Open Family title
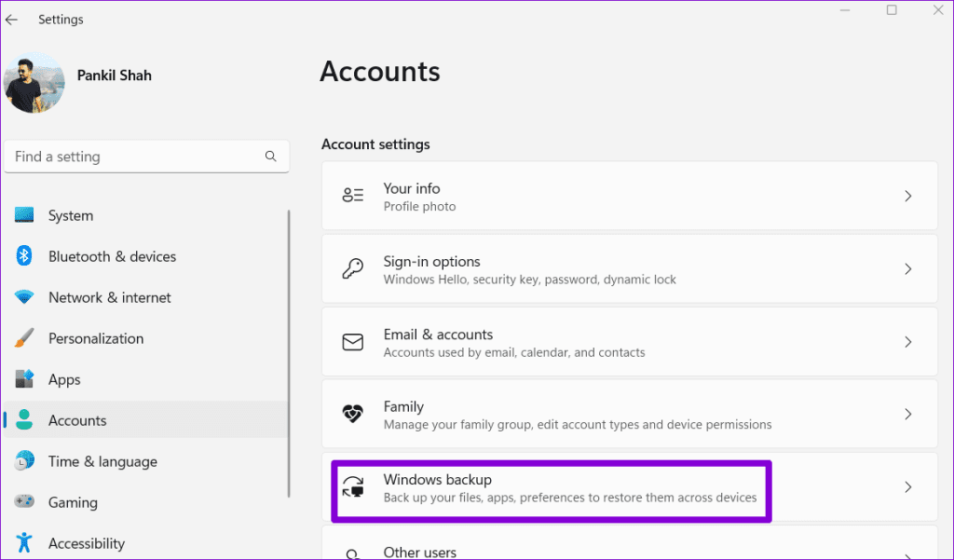The width and height of the screenshot is (954, 560). click(403, 406)
